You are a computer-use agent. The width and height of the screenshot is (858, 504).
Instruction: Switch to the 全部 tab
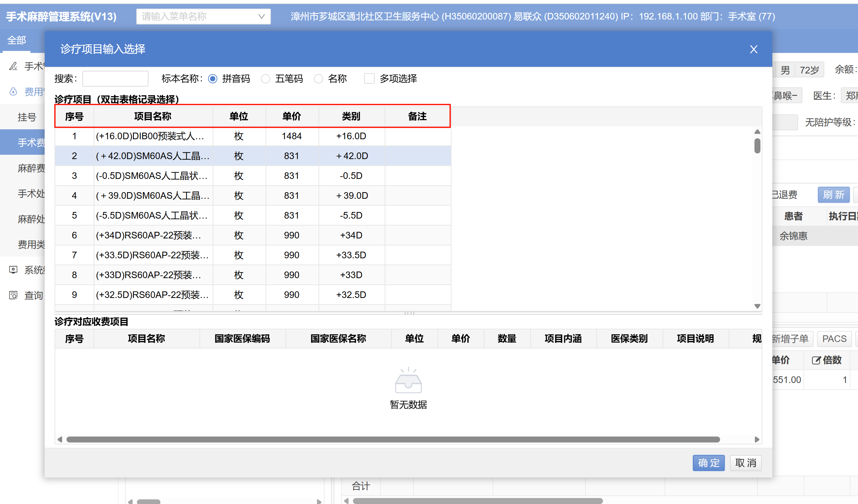point(16,40)
